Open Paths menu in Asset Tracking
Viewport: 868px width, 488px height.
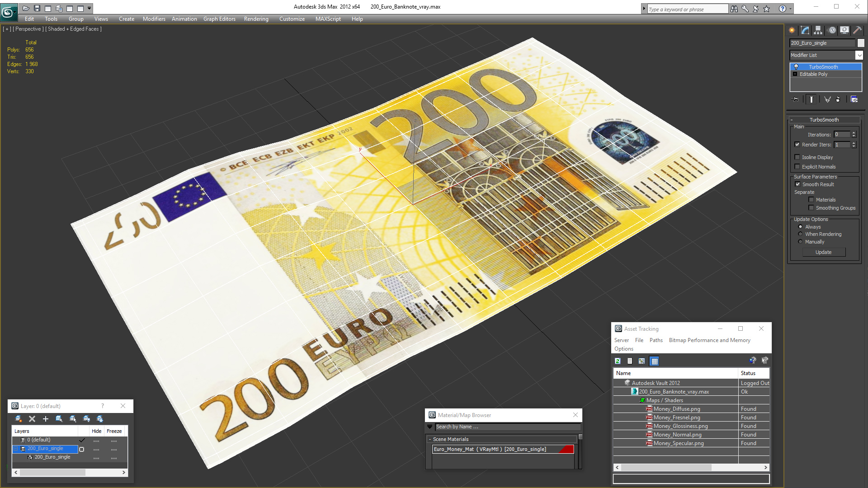pyautogui.click(x=656, y=340)
